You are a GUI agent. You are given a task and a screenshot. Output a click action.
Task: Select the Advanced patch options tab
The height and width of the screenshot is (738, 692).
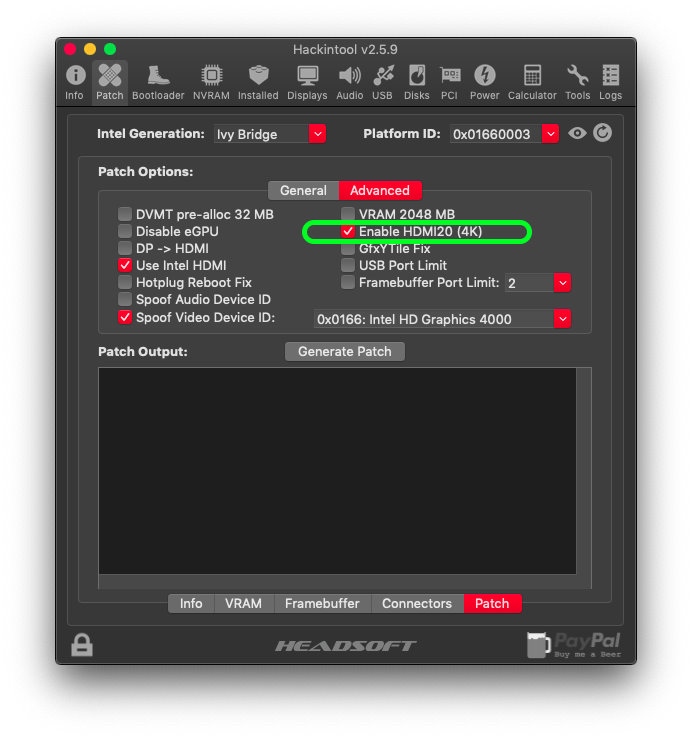[x=380, y=191]
